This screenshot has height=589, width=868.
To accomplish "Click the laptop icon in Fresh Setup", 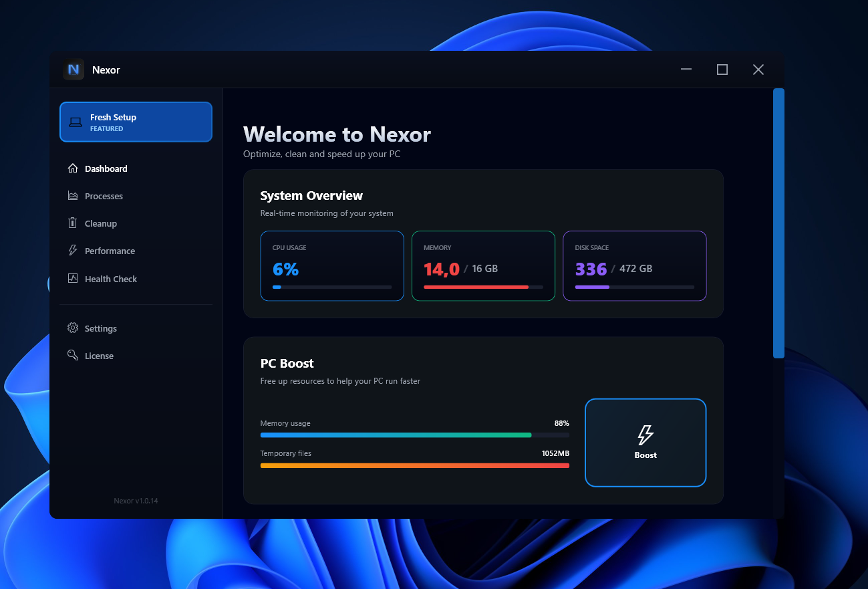I will [76, 122].
